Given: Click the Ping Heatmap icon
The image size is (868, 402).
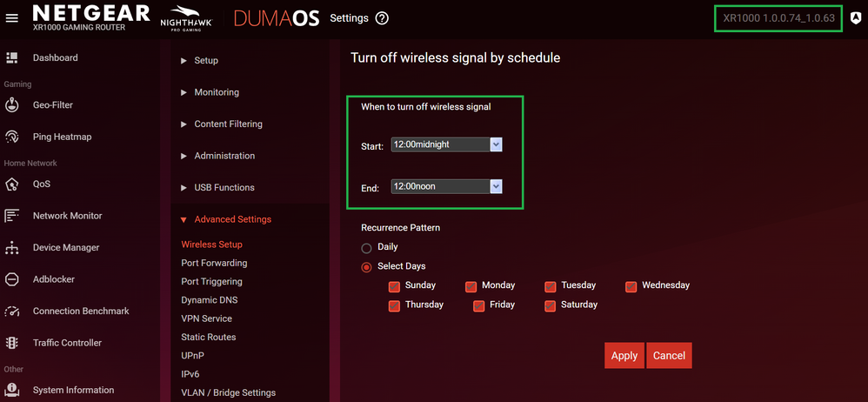Looking at the screenshot, I should coord(12,137).
